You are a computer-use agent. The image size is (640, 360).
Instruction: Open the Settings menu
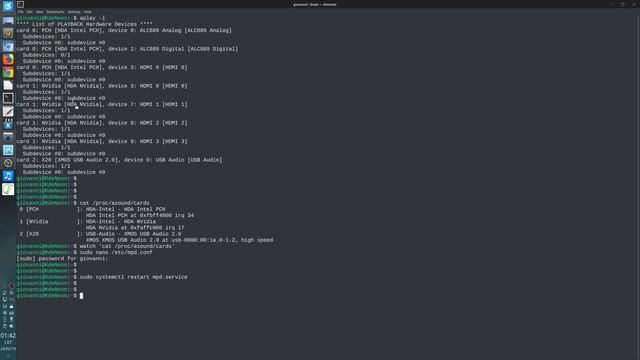tap(74, 12)
